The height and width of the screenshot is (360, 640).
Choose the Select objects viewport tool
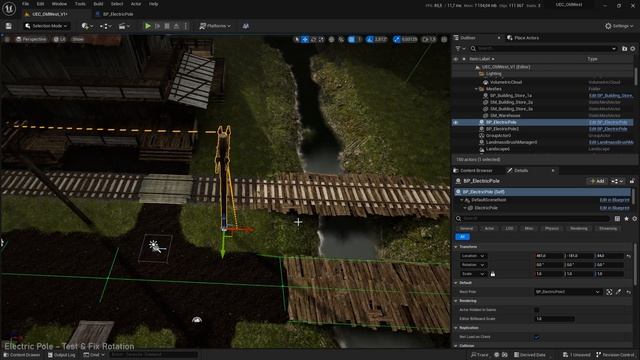point(297,40)
